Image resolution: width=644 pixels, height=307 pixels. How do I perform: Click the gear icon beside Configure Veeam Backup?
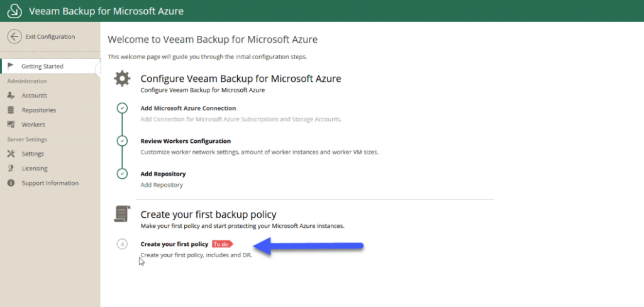[x=122, y=79]
